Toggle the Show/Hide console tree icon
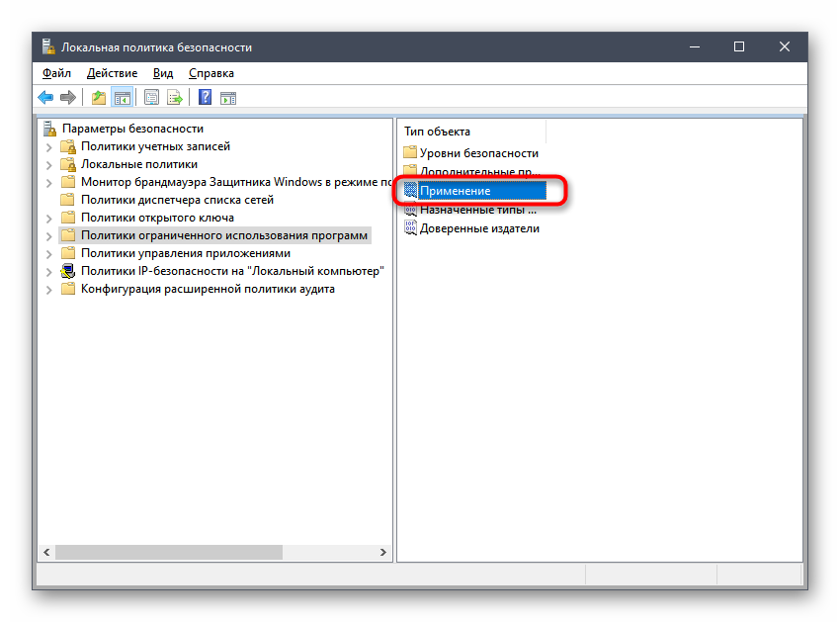Viewport: 840px width, 622px height. click(x=123, y=97)
